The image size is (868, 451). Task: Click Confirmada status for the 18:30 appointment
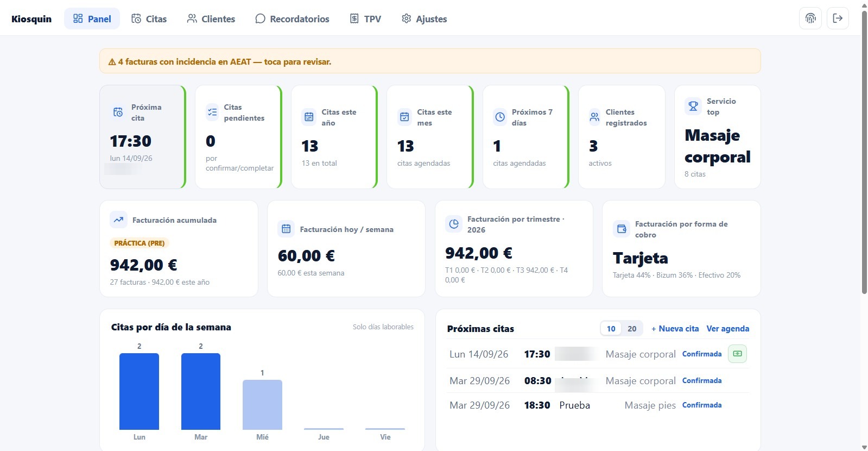click(x=702, y=405)
